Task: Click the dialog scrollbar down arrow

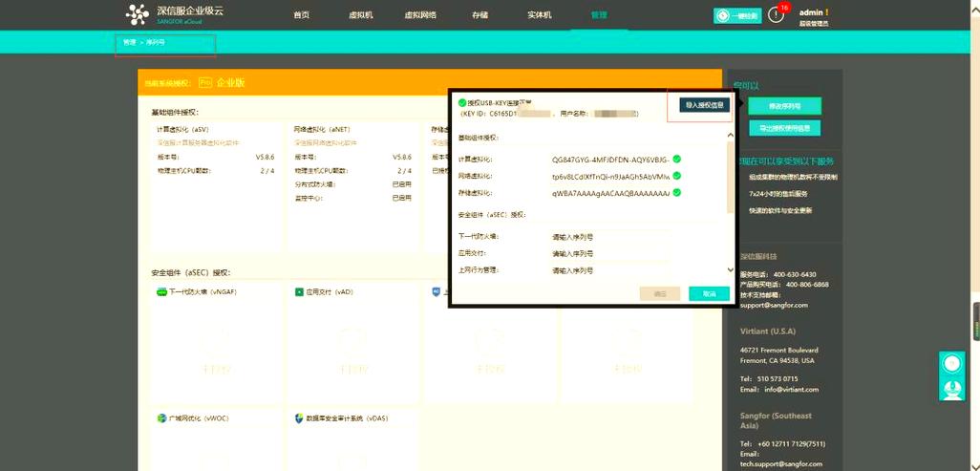Action: (x=731, y=269)
